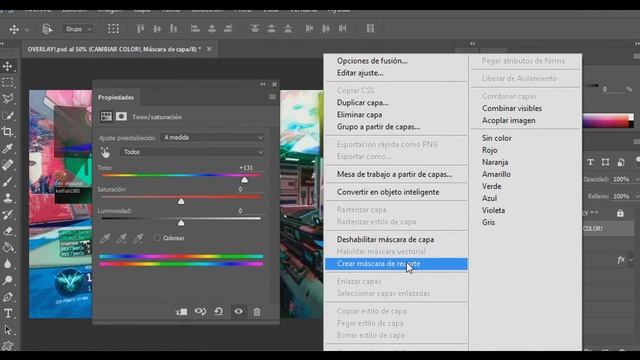Click the Tono hue slider handle
The height and width of the screenshot is (360, 640).
(244, 180)
